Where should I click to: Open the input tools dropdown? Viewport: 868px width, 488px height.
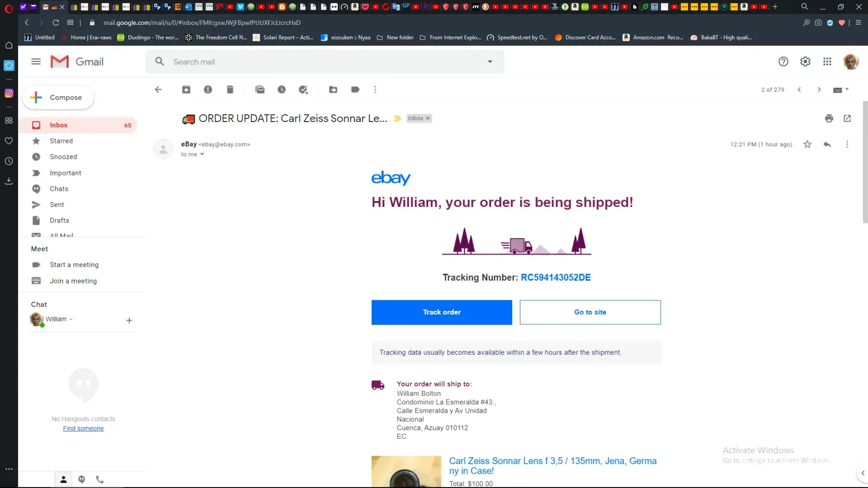click(840, 90)
